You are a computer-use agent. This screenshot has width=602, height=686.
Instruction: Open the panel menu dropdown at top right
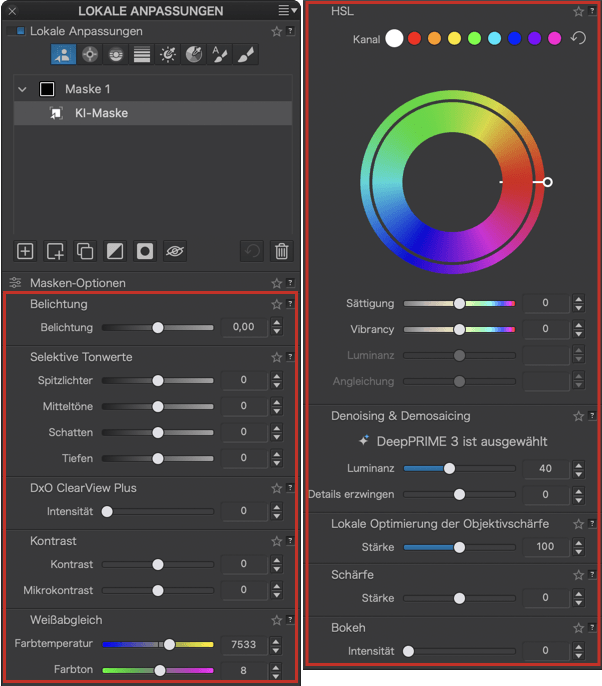(x=287, y=10)
